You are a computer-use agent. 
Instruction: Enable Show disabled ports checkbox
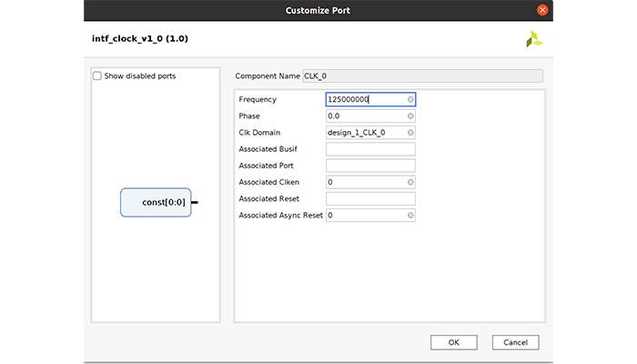[x=97, y=76]
